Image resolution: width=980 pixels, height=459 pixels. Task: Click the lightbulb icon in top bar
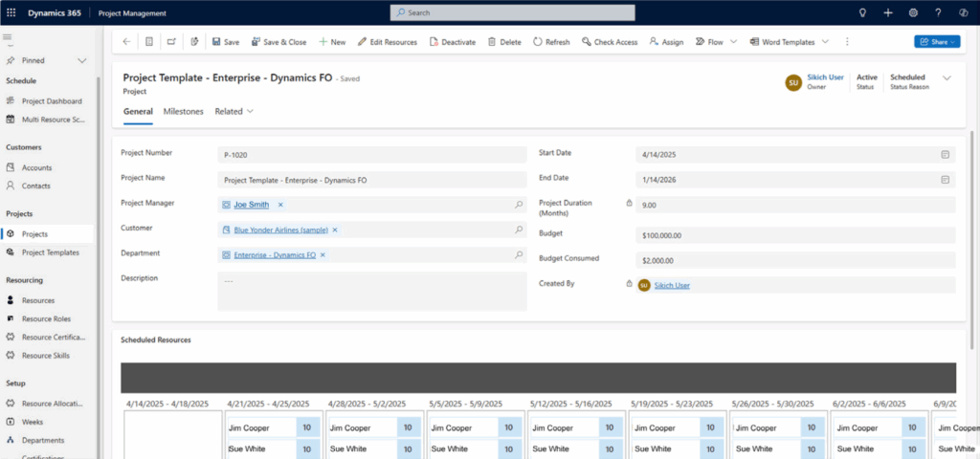click(862, 12)
